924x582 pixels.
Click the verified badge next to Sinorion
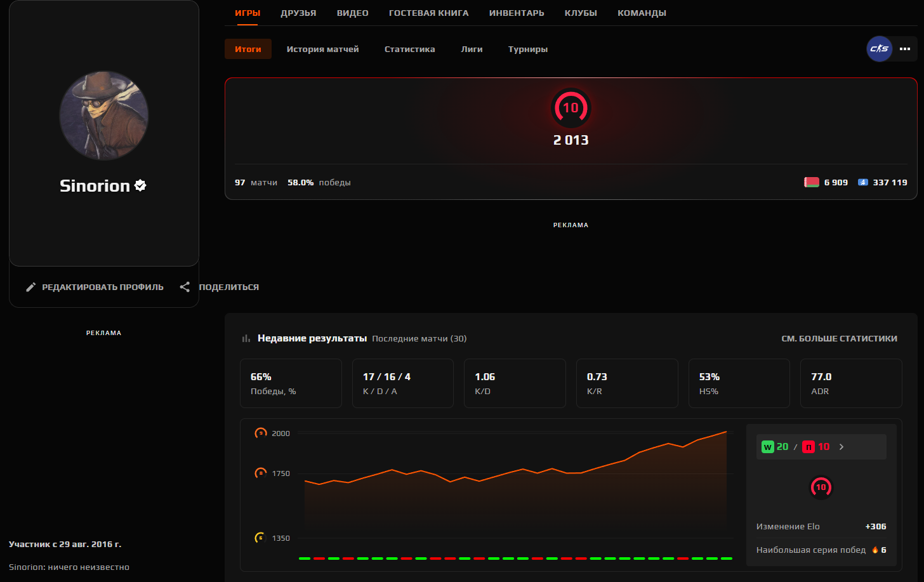[141, 185]
